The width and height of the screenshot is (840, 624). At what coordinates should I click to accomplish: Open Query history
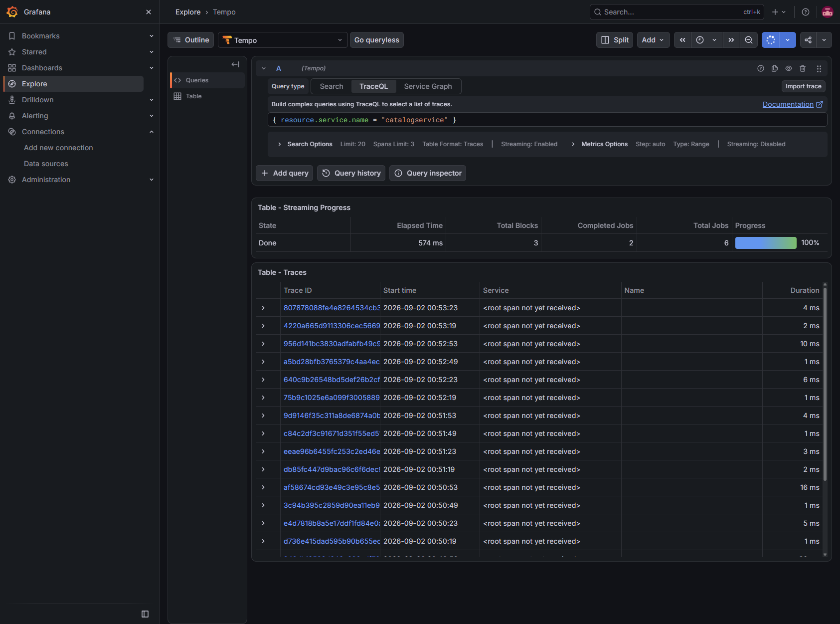(351, 173)
